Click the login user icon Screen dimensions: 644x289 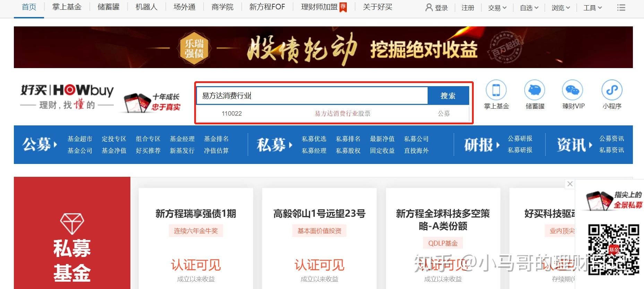tap(429, 7)
